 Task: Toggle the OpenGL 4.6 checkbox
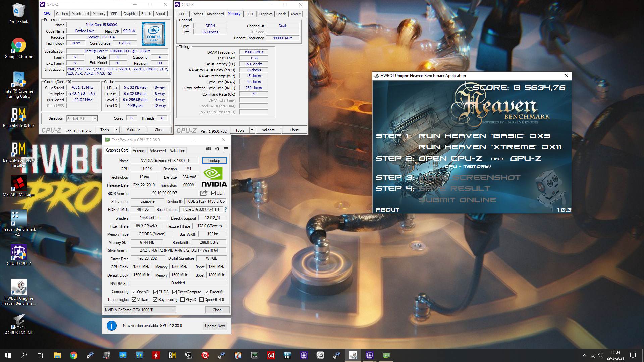click(202, 300)
